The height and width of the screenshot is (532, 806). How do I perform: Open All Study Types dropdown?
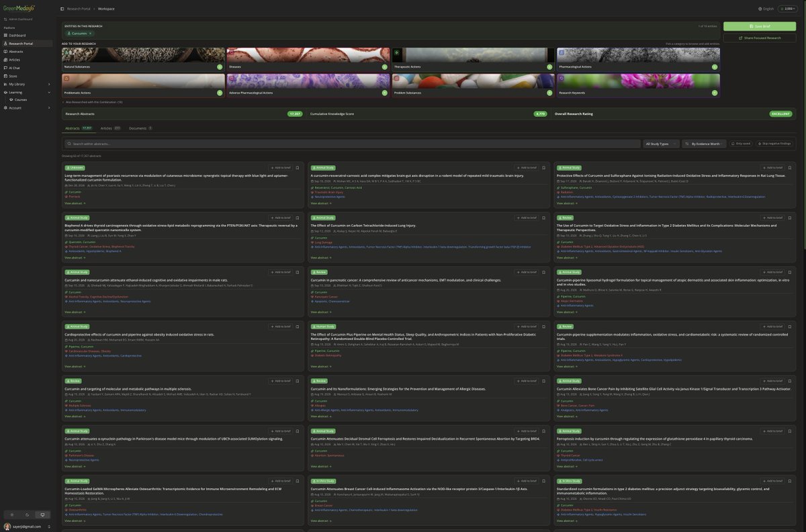coord(661,144)
